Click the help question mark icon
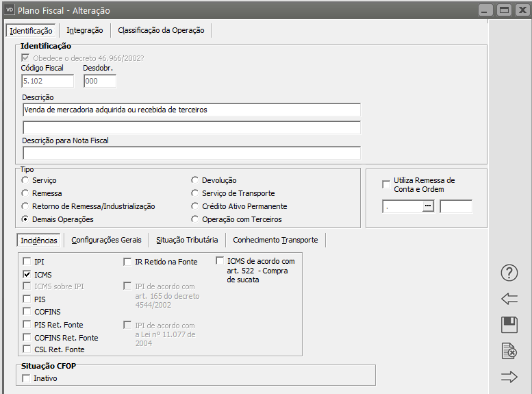Image resolution: width=532 pixels, height=394 pixels. point(509,273)
